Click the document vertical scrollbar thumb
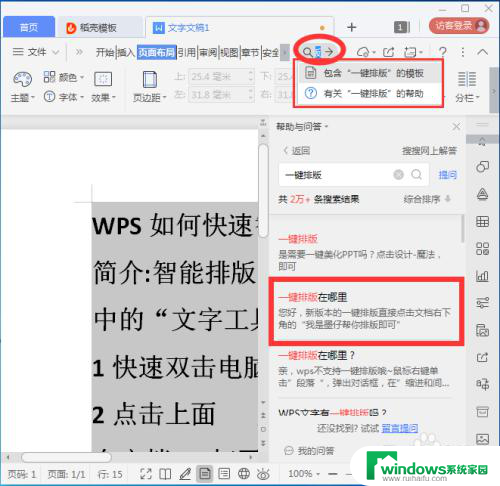 [263, 191]
